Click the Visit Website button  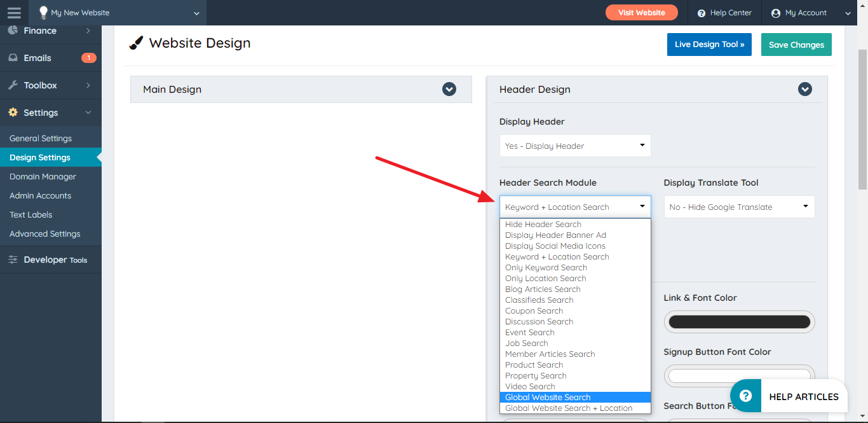pyautogui.click(x=641, y=13)
